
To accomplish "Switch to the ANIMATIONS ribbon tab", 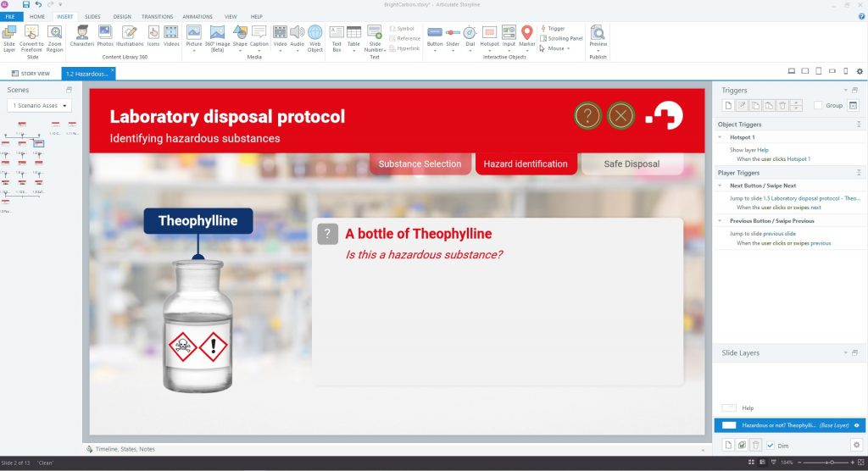I will click(x=197, y=17).
